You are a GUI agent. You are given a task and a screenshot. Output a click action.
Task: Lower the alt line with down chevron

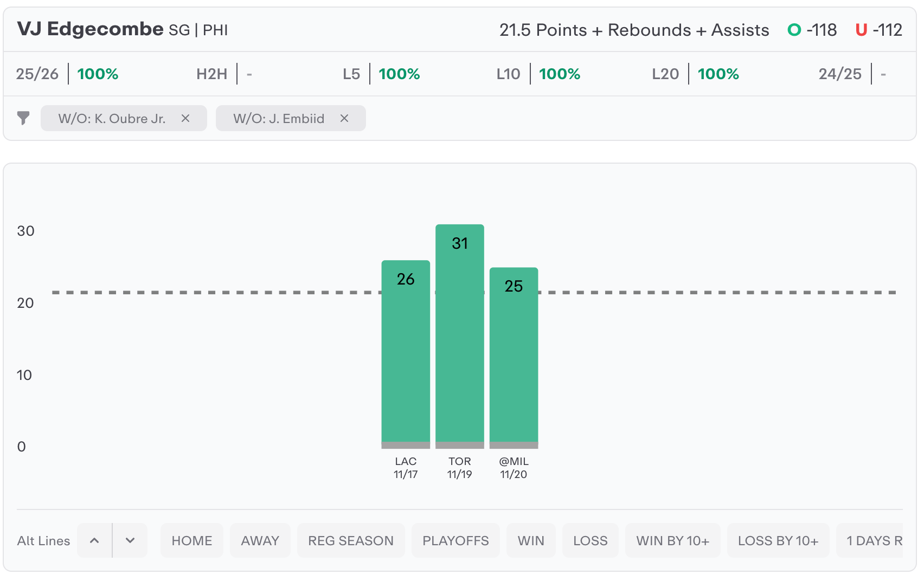(x=130, y=540)
